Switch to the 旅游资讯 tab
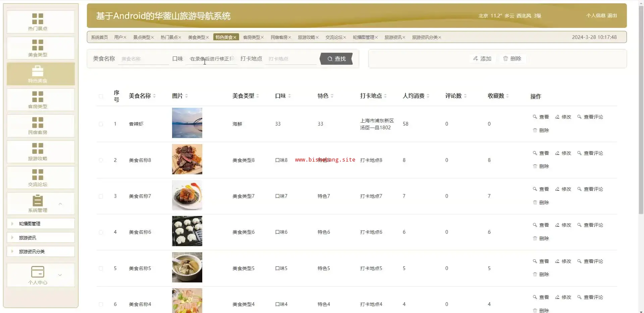 coord(393,37)
